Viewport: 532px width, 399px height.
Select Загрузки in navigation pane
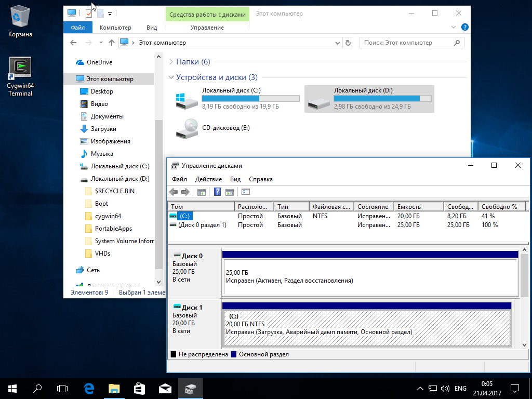pos(103,129)
